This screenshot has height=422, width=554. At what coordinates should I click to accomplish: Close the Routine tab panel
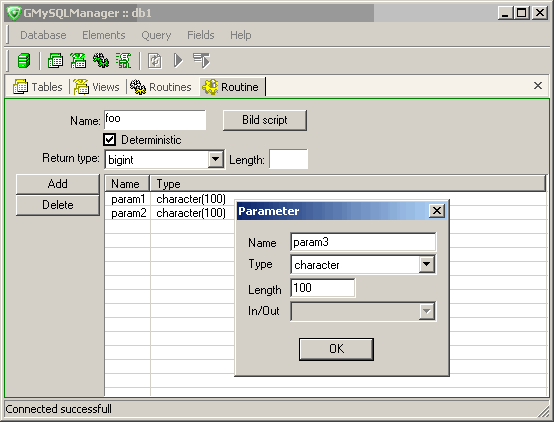pos(538,86)
